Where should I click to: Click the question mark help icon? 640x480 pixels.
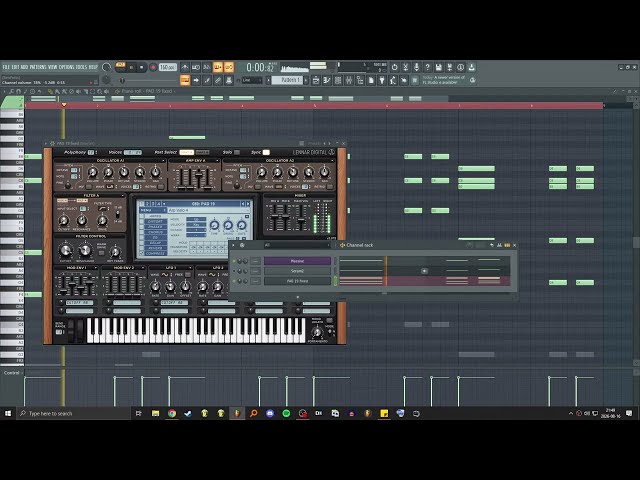click(427, 67)
